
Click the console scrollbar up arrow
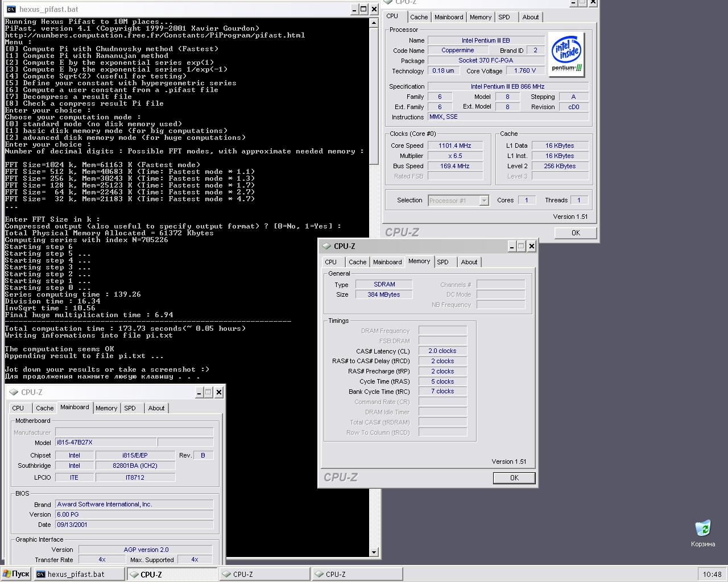374,23
